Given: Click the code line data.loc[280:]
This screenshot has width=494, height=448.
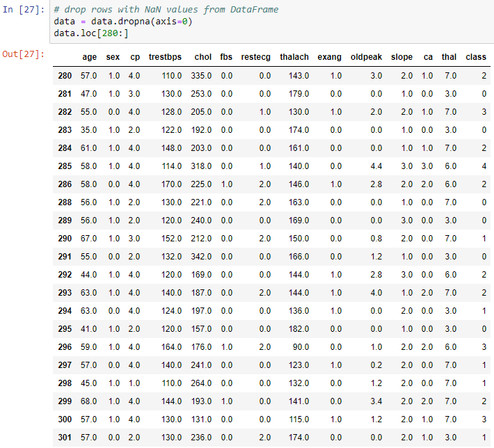Looking at the screenshot, I should (x=91, y=33).
